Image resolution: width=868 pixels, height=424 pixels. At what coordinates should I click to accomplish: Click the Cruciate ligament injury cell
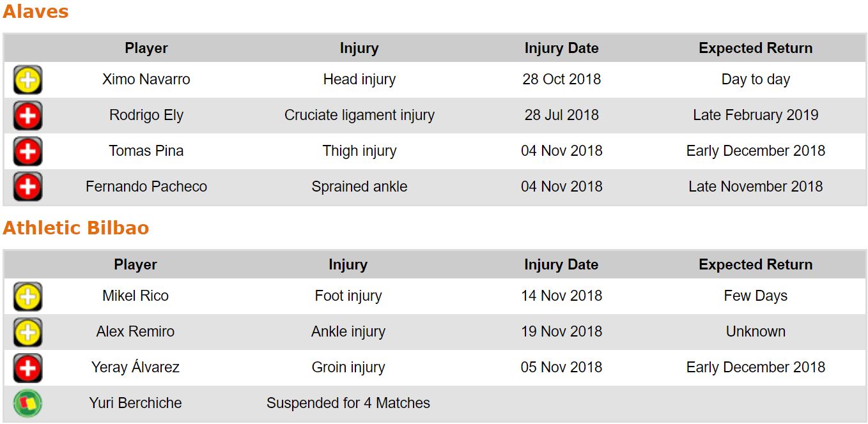coord(359,116)
